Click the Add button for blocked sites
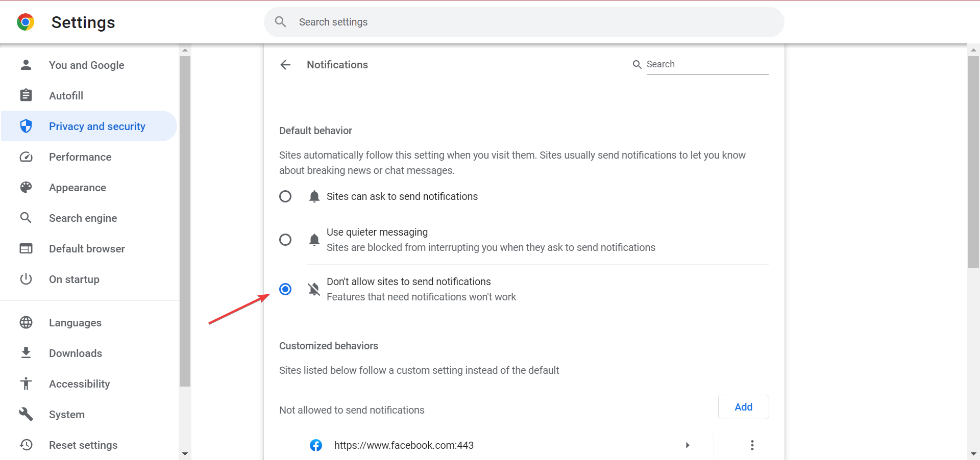The image size is (980, 460). 743,407
